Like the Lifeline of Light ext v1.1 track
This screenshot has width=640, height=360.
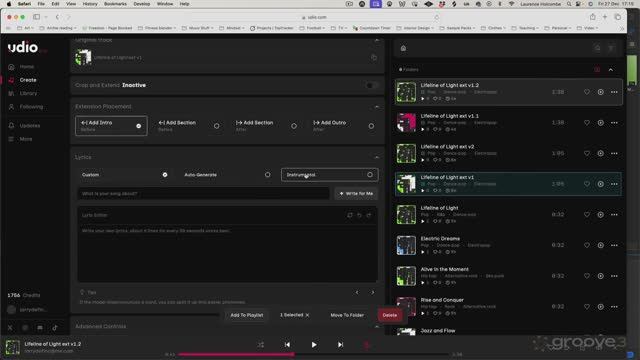(x=587, y=123)
